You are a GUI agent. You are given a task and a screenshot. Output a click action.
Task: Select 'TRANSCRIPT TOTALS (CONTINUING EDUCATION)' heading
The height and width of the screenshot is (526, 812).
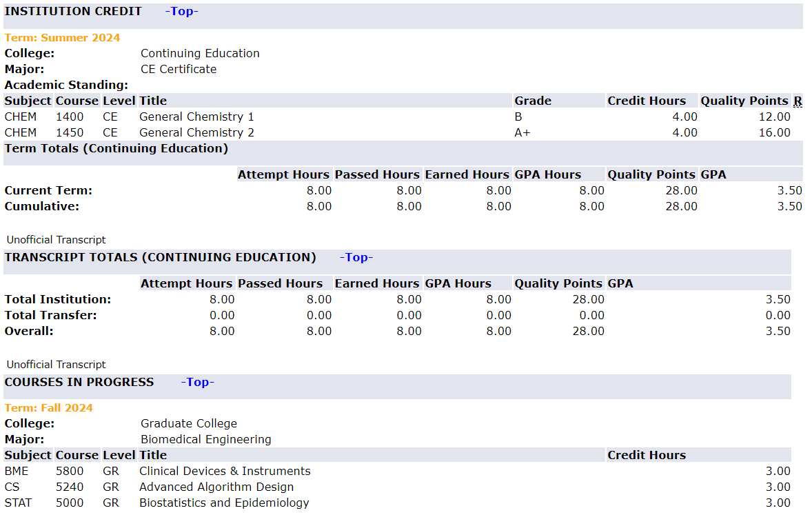click(x=161, y=257)
